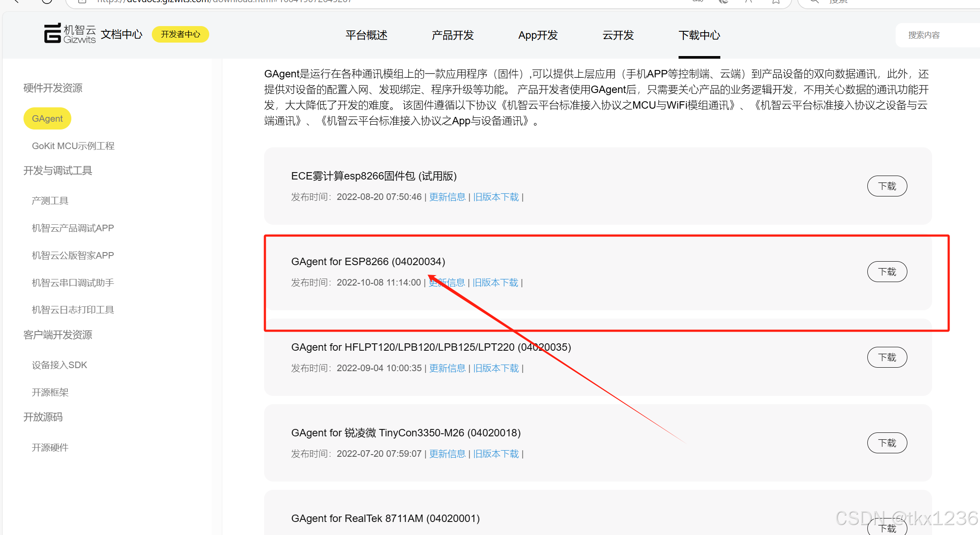Download GAgent for 锐凌微 TinyCon3350-M26

tap(886, 443)
